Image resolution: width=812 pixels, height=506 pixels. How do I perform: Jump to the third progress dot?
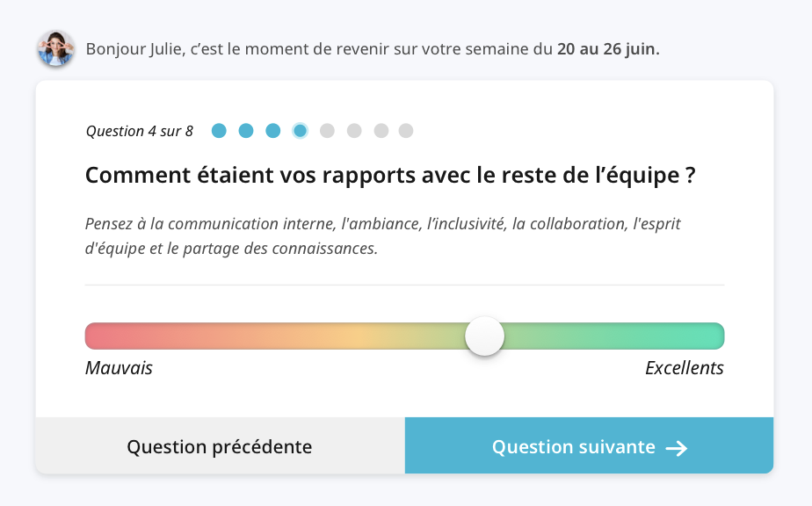(x=273, y=131)
